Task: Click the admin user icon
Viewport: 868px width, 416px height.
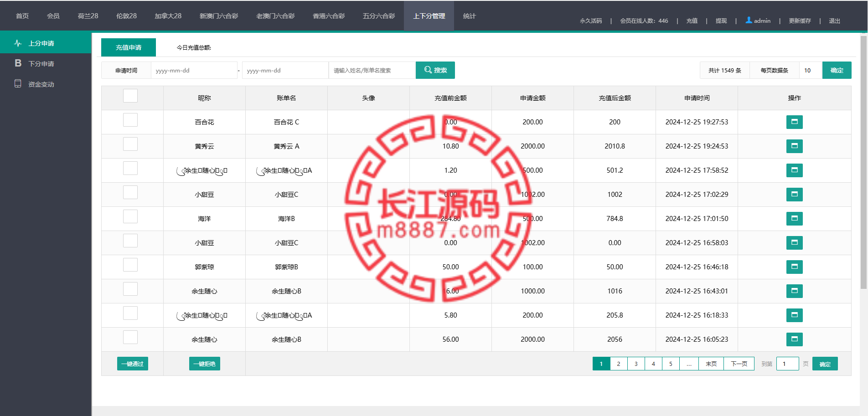Action: coord(749,20)
